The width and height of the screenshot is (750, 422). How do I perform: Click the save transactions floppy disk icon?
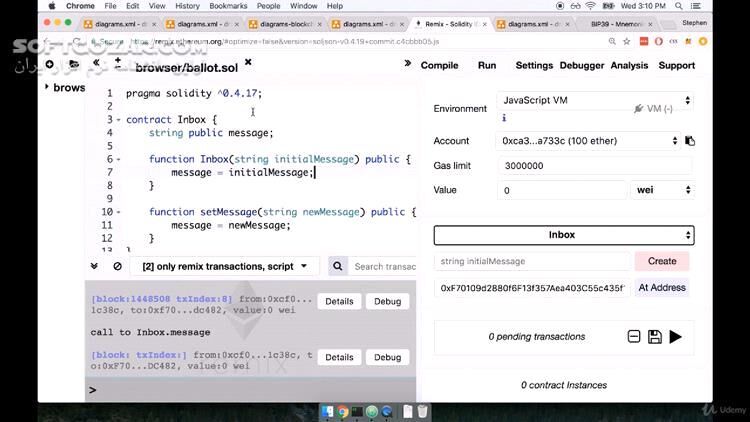coord(654,337)
